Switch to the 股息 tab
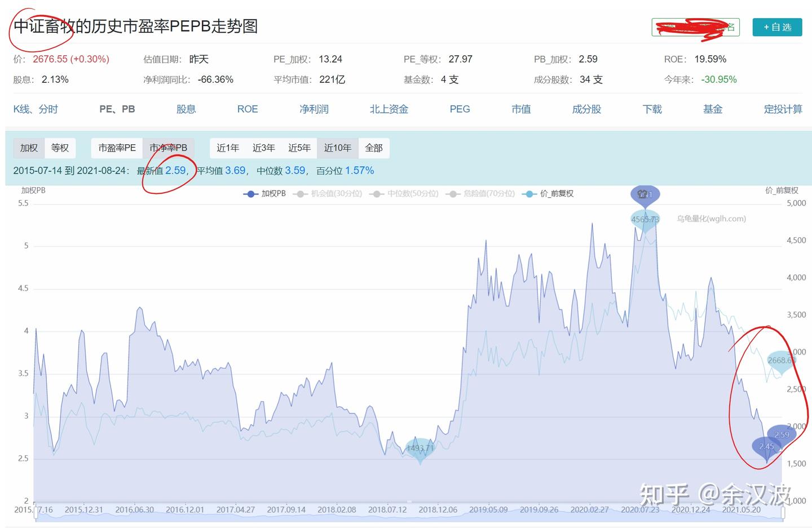 (x=186, y=109)
